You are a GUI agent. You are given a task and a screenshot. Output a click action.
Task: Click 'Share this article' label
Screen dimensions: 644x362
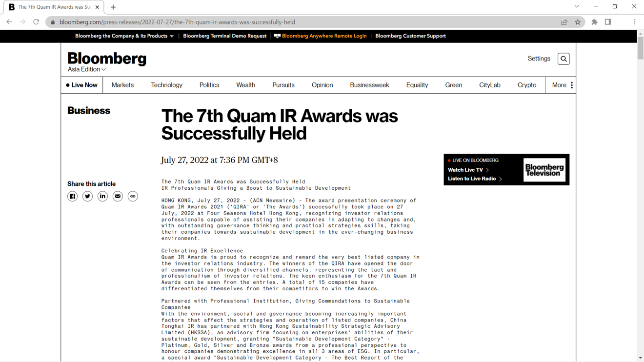click(91, 184)
